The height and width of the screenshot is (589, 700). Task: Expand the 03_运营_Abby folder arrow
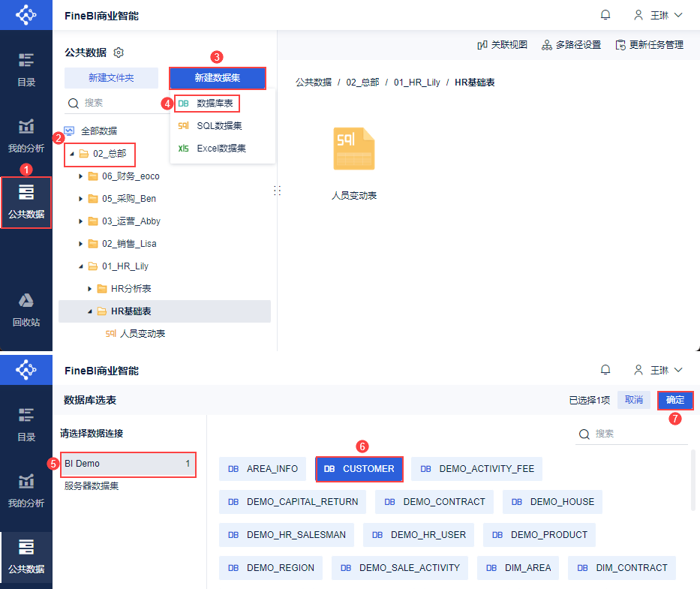coord(81,221)
